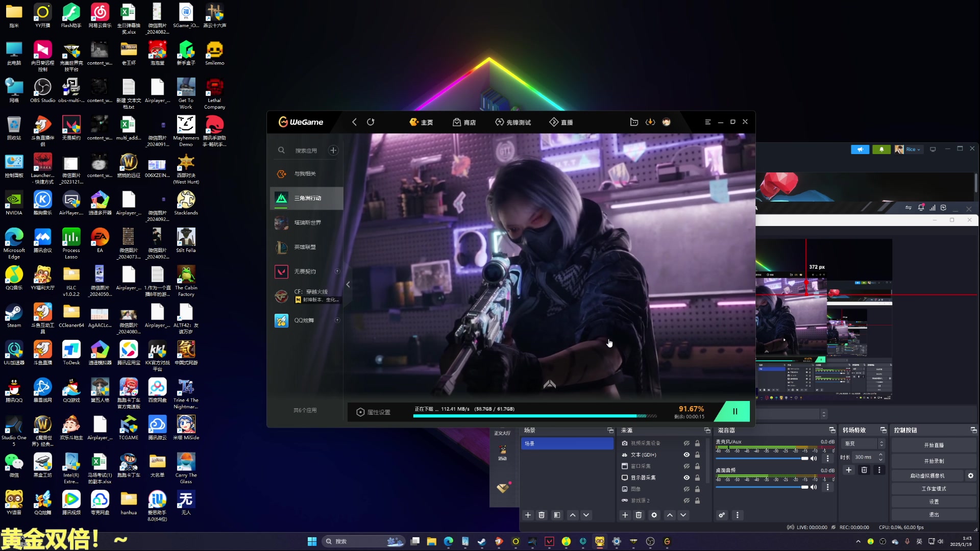Unlock the 显示器采集 source
Screen dimensions: 980x551
(x=697, y=478)
